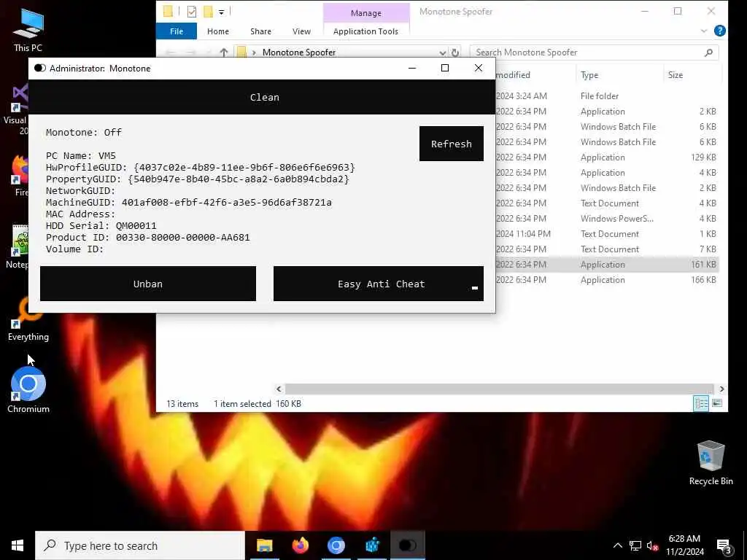Click the Easy Anti Cheat button

379,284
